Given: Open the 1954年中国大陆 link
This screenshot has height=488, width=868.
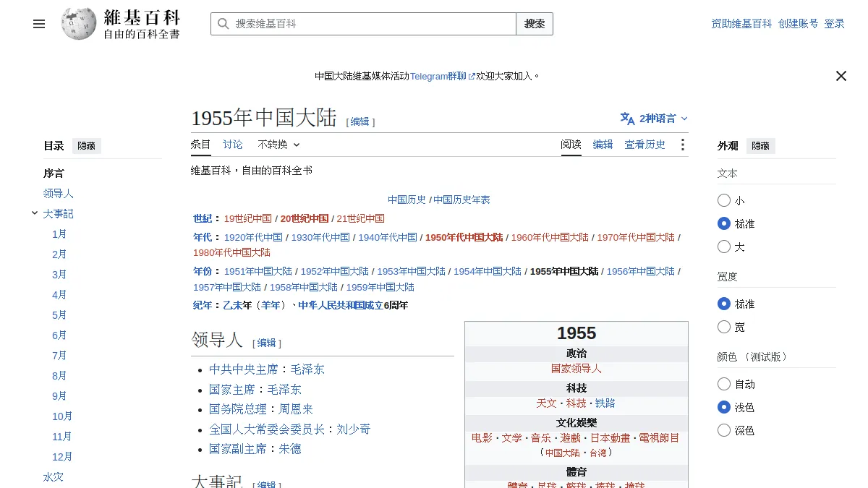Looking at the screenshot, I should coord(488,272).
